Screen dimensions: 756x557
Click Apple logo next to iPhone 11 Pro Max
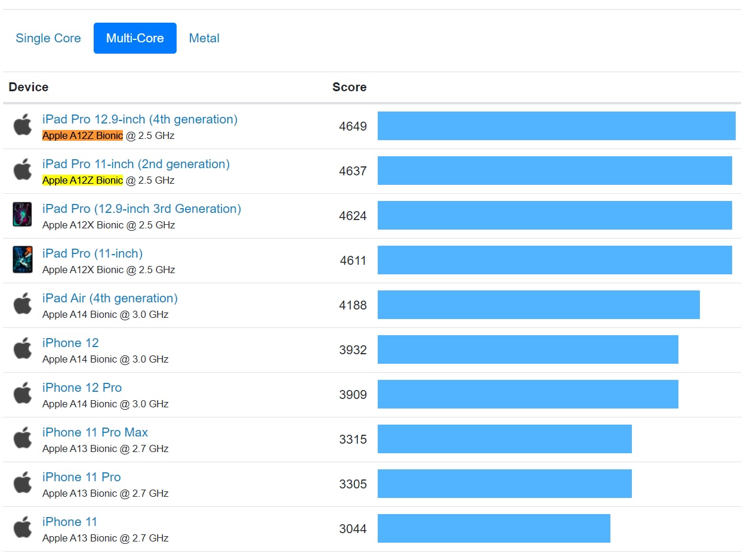point(23,438)
